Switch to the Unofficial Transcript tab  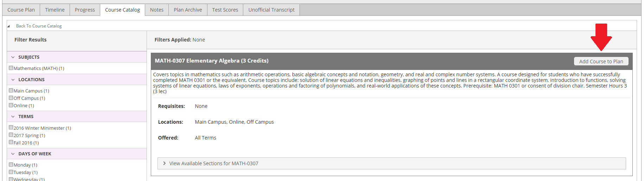271,10
